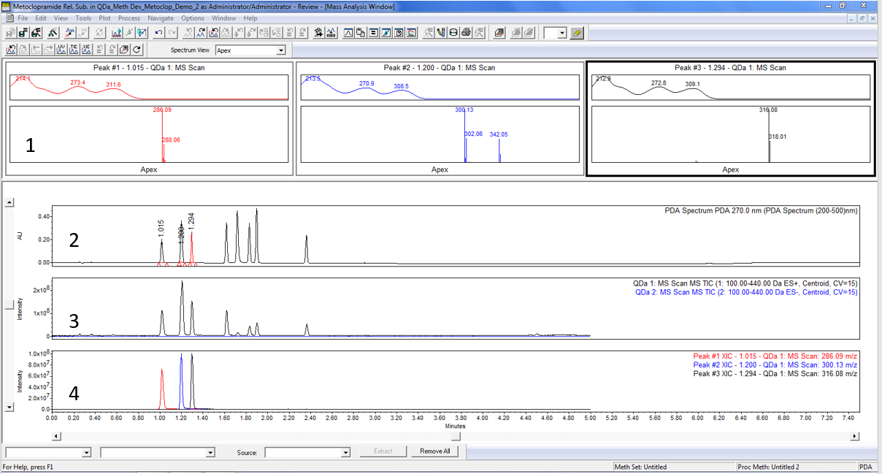Screen dimensions: 882x474
Task: Open the Tools menu
Action: pyautogui.click(x=83, y=18)
